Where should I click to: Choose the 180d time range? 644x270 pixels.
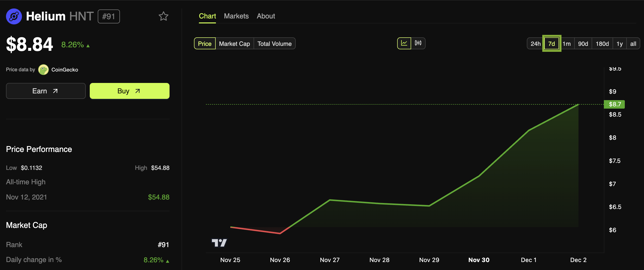[602, 44]
